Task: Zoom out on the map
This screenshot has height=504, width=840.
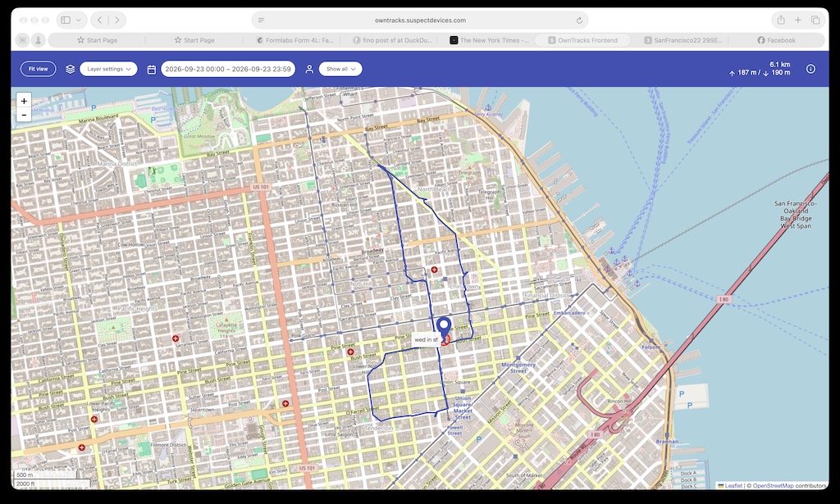Action: click(x=24, y=115)
